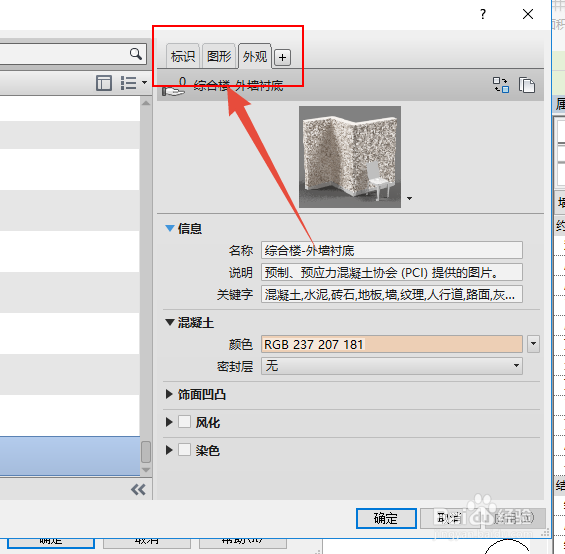Click the material list scrollbar thumb
Viewport: 565px width, 554px height.
[146, 452]
